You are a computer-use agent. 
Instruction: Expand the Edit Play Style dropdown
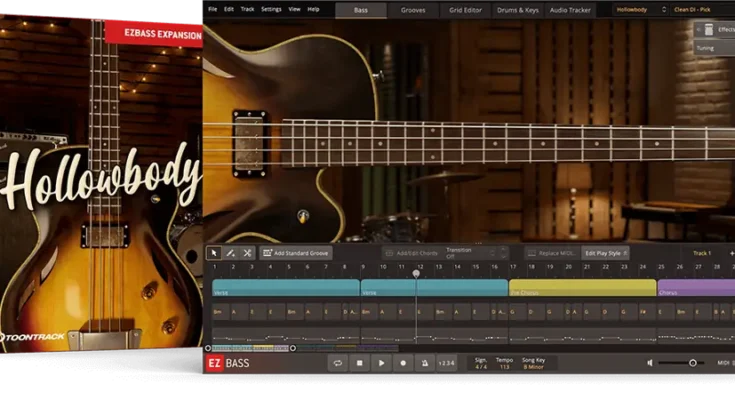coord(606,253)
